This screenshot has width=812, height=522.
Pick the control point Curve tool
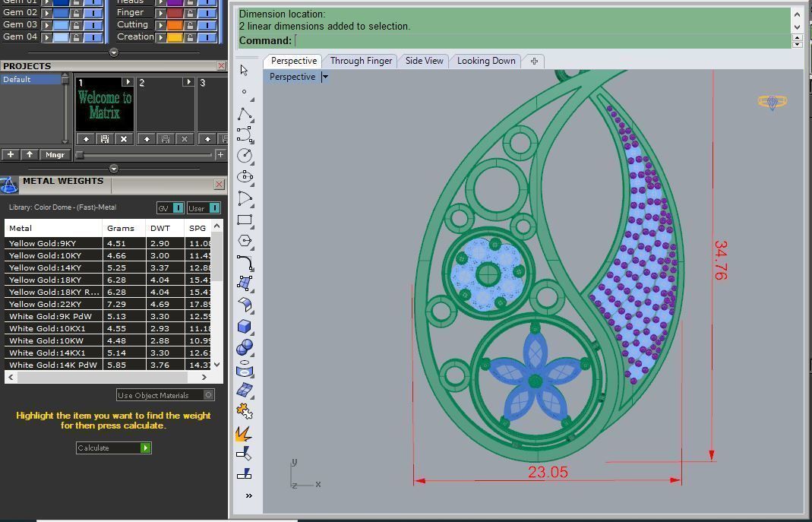245,134
